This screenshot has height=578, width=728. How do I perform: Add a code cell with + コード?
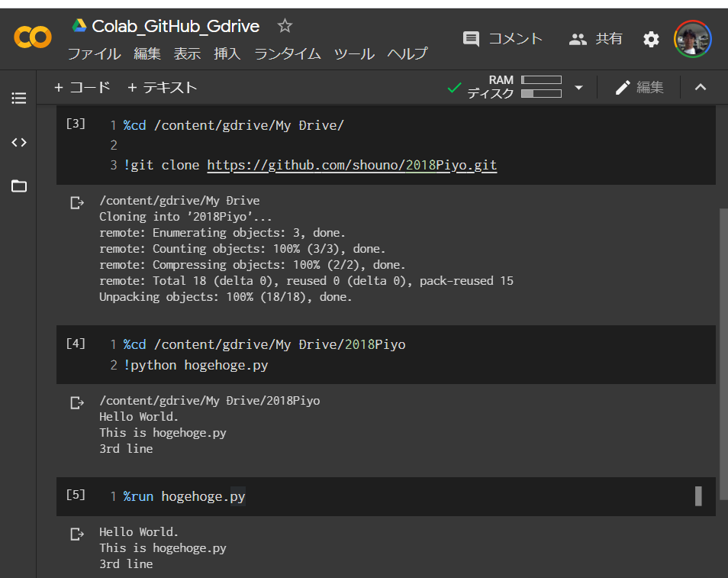pyautogui.click(x=82, y=87)
